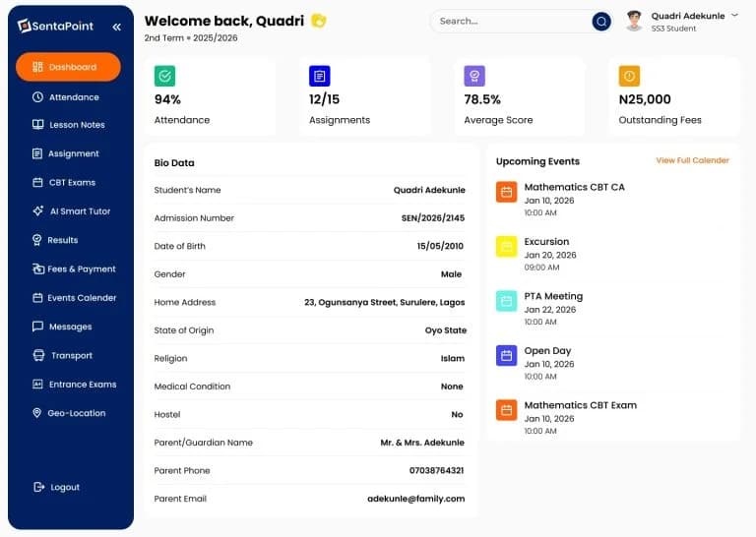Click the SS3 Student role label
The width and height of the screenshot is (756, 537).
[x=673, y=29]
